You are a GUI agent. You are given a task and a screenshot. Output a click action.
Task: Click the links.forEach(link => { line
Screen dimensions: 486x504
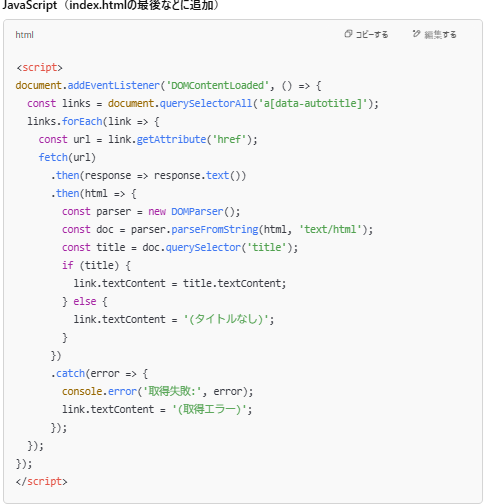click(93, 121)
